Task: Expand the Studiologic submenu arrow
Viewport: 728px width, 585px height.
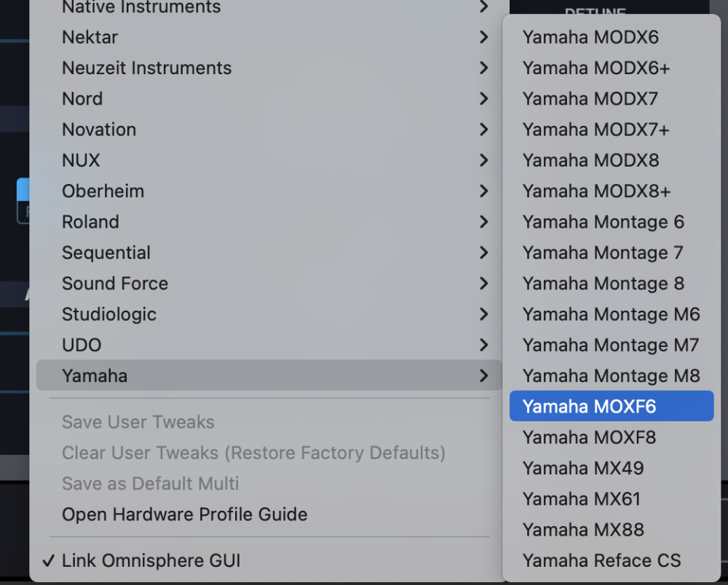Action: pos(483,314)
